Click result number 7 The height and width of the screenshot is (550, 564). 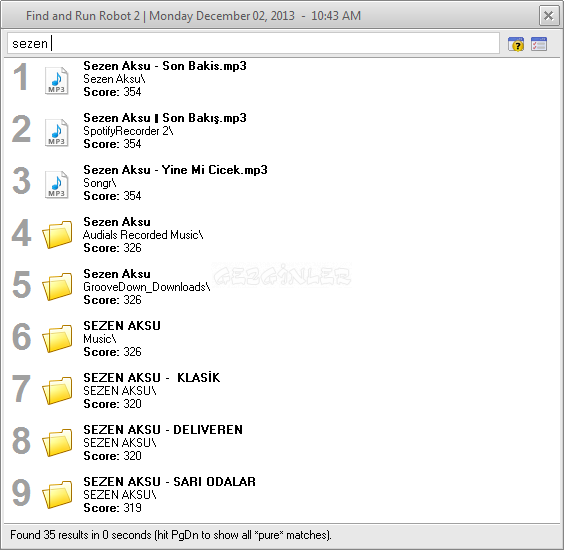click(x=21, y=389)
